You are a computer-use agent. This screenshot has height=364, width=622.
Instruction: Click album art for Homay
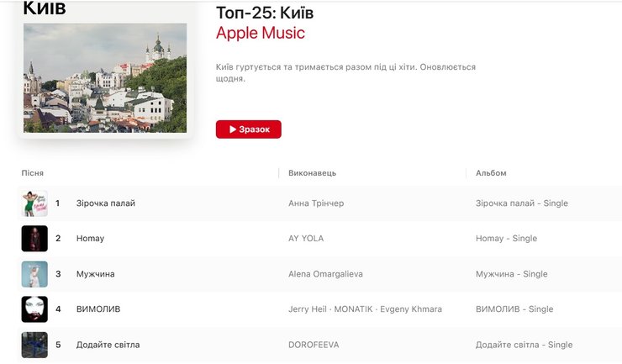[34, 239]
